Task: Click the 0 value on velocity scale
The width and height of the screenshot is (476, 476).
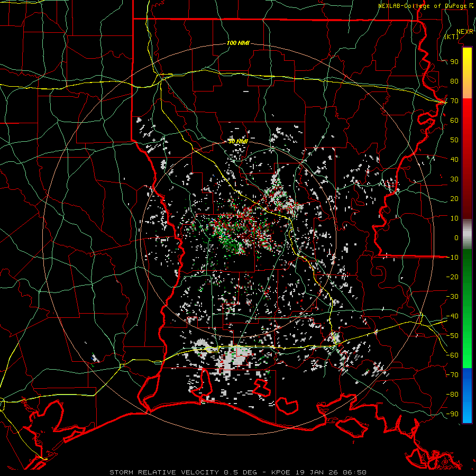Action: pyautogui.click(x=456, y=237)
